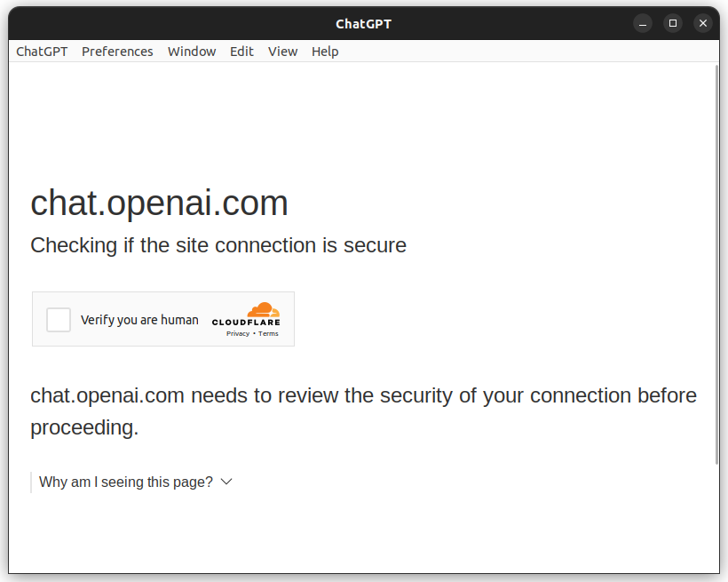Maximize the ChatGPT window
728x582 pixels.
coord(672,23)
